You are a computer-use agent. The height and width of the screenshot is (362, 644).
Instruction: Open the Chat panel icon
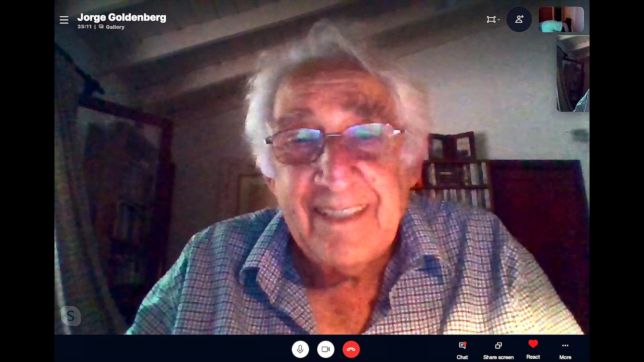click(x=462, y=346)
